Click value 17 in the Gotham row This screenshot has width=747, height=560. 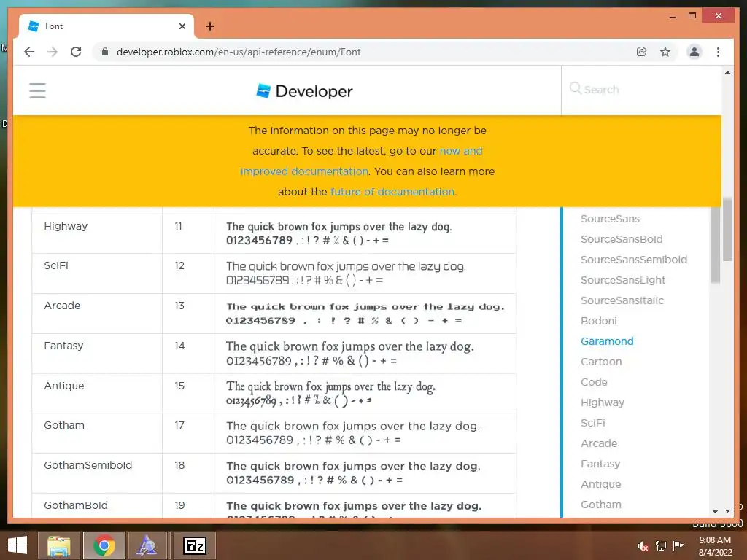pos(179,425)
